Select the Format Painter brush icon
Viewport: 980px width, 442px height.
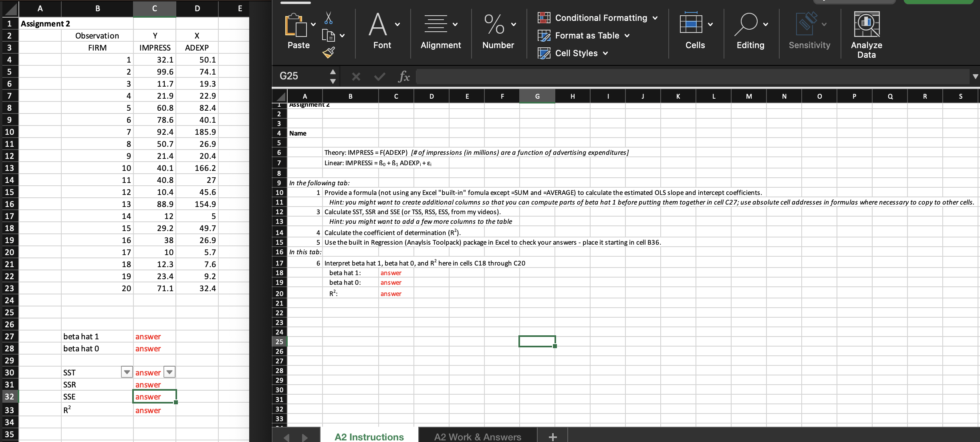(329, 52)
